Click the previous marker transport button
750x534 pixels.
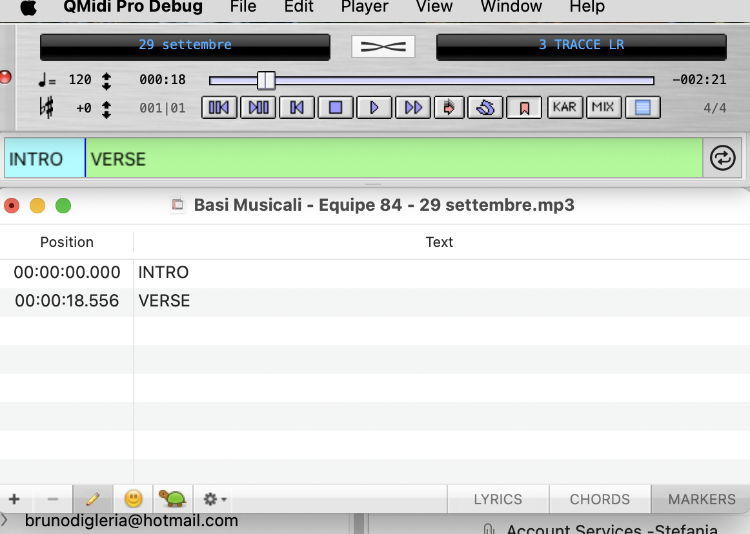[x=219, y=107]
